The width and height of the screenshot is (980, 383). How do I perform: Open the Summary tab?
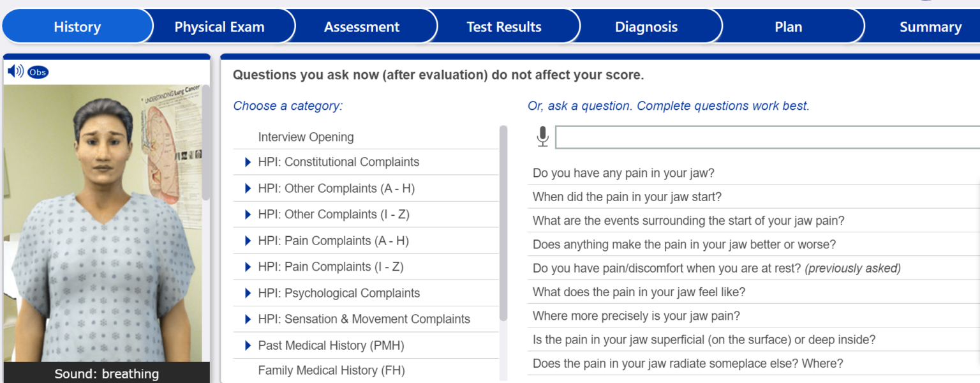[x=930, y=27]
